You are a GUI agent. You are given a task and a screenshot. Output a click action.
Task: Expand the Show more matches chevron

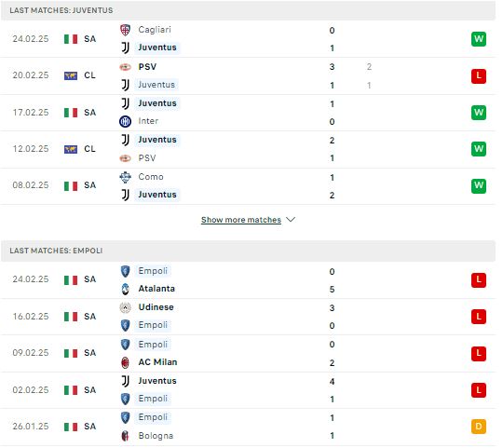coord(291,220)
